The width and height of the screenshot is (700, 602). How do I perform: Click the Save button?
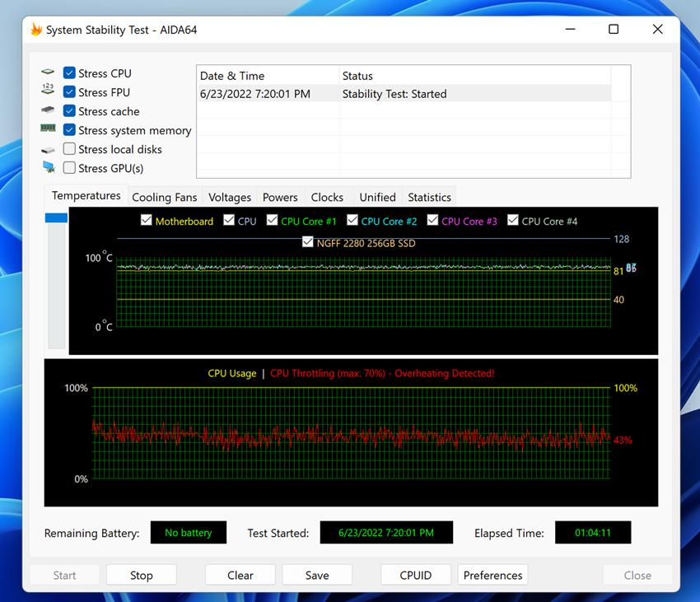(x=317, y=575)
